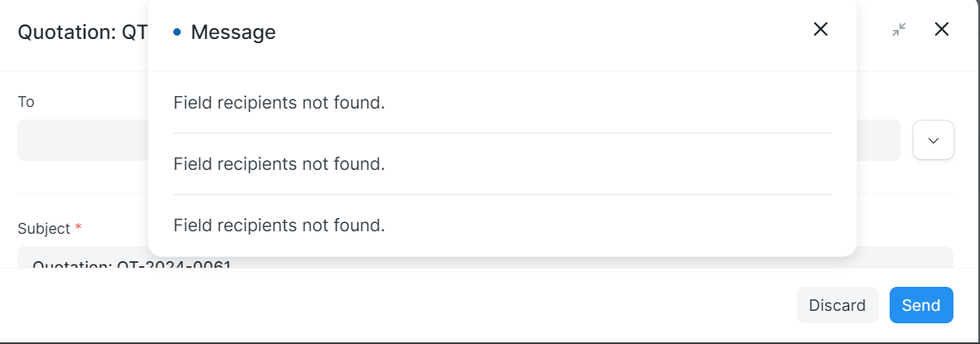The height and width of the screenshot is (344, 980).
Task: Click the To field's visible end near the chevron
Action: pos(878,140)
